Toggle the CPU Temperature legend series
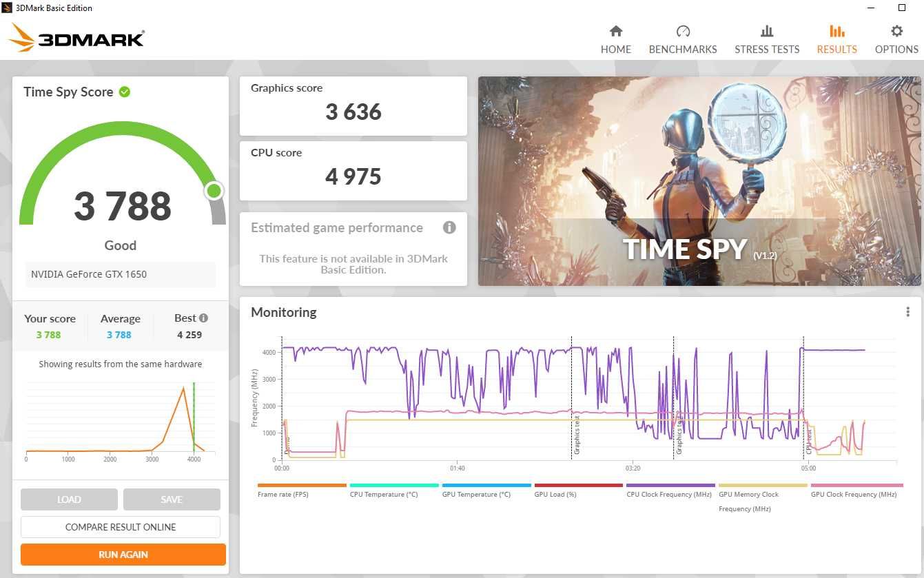924x578 pixels. tap(394, 491)
